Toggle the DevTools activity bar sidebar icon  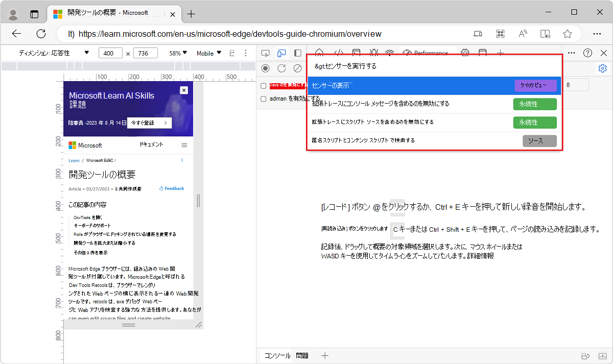tap(298, 53)
